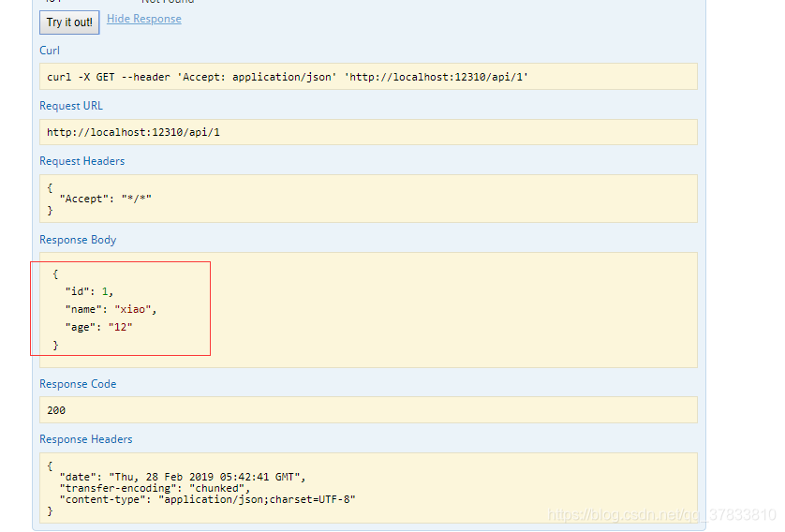Select the curl command text
785x532 pixels.
click(288, 77)
